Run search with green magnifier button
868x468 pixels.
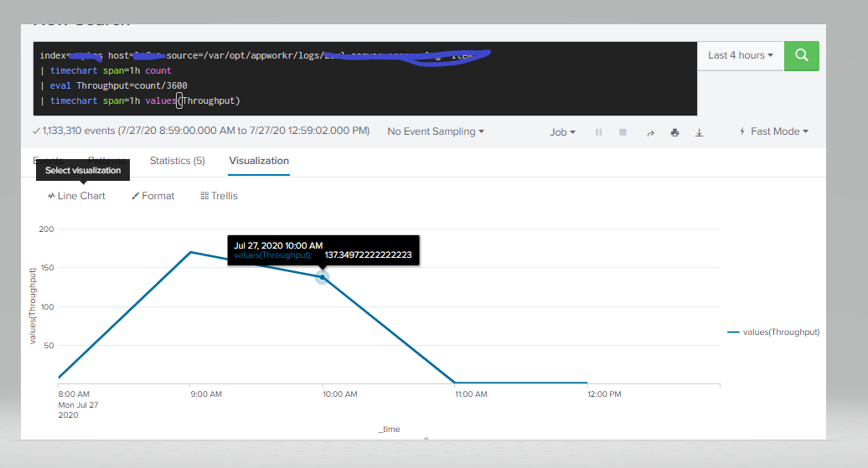point(802,56)
